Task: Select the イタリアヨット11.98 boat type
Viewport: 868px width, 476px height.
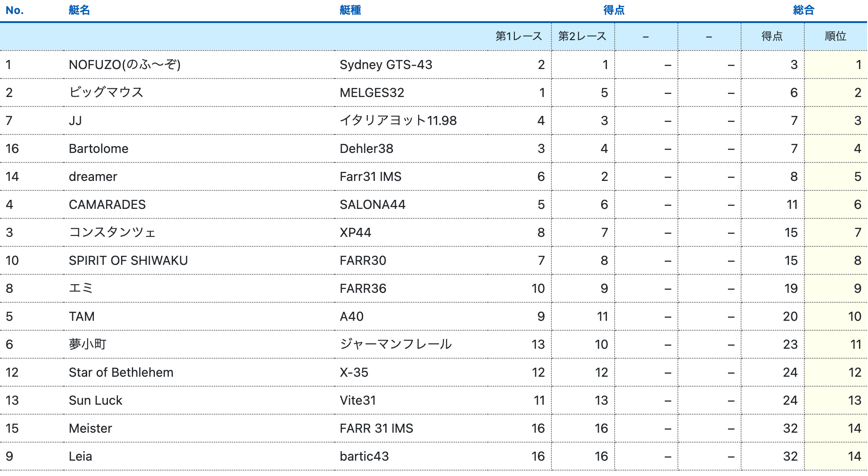Action: [398, 120]
